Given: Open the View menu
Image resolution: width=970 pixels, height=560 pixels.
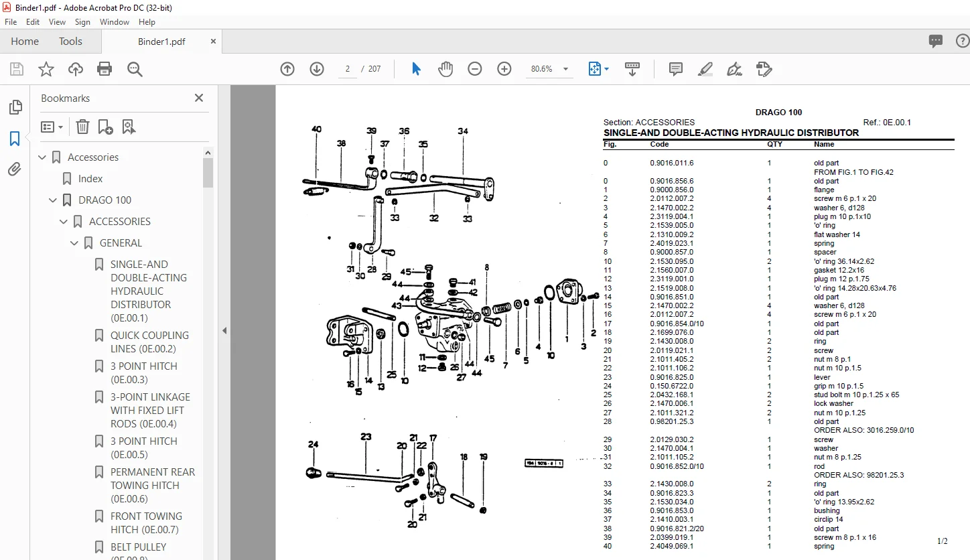Looking at the screenshot, I should point(57,22).
